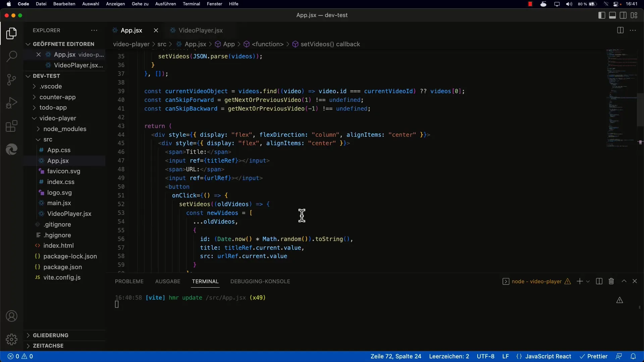Open the customize layout icon
The image size is (644, 362).
click(634, 15)
